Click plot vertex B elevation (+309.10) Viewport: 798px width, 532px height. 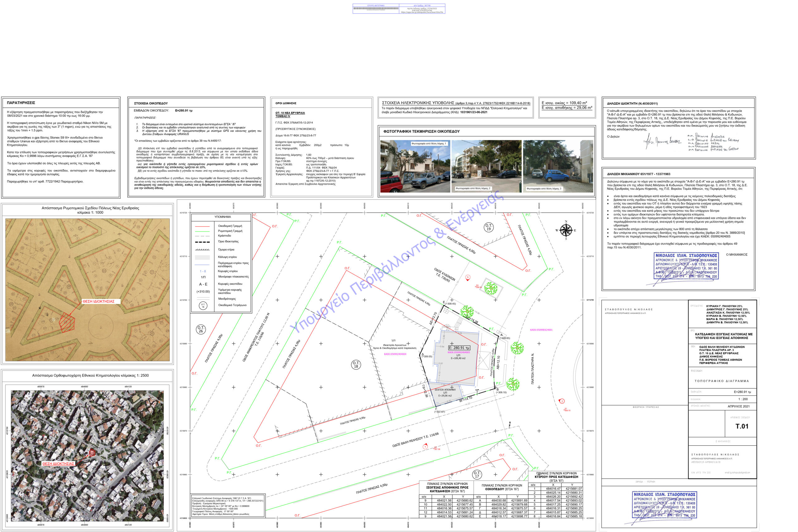pos(501,393)
